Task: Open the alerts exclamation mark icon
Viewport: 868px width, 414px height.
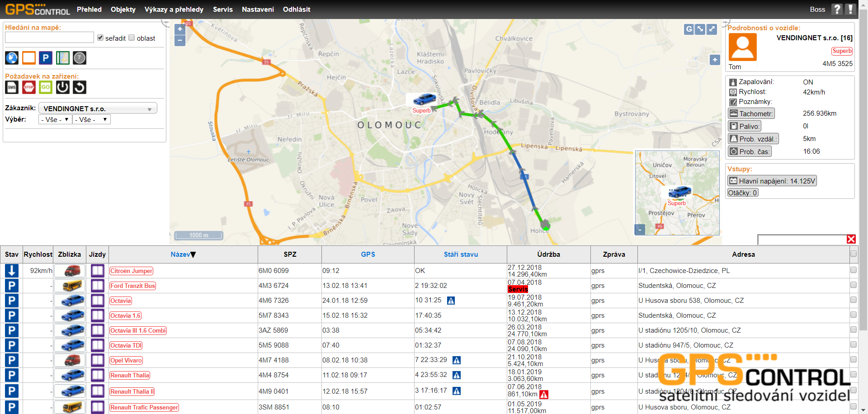Action: (x=850, y=9)
